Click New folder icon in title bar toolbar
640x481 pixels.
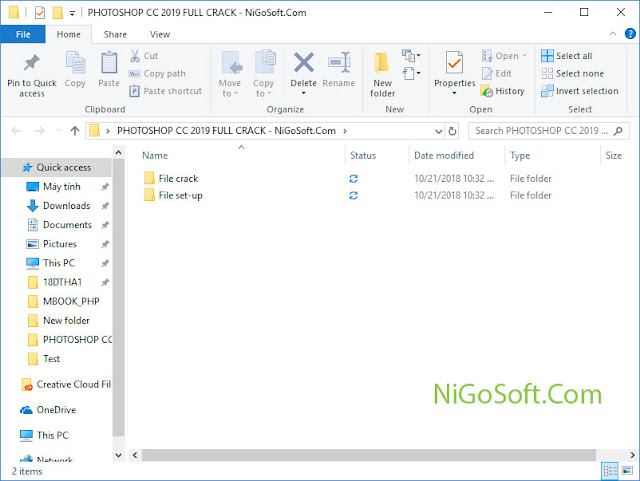58,13
